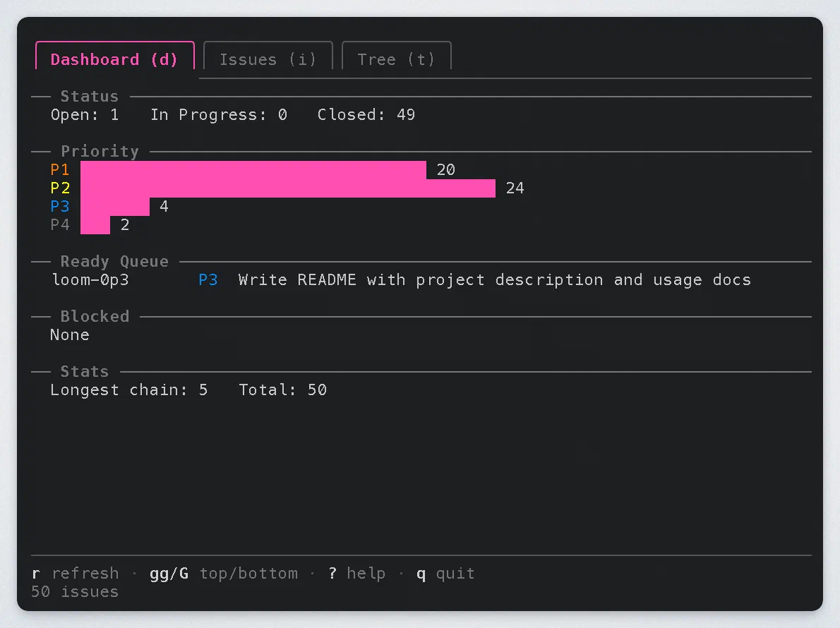The image size is (840, 628).
Task: Select issue loom-0p3 in Ready Queue
Action: pyautogui.click(x=90, y=280)
